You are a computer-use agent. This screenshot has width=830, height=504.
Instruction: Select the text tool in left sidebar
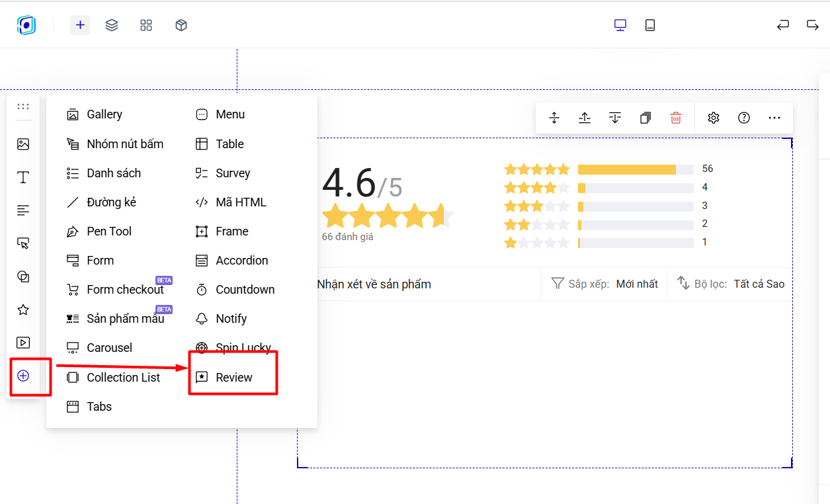pos(23,177)
